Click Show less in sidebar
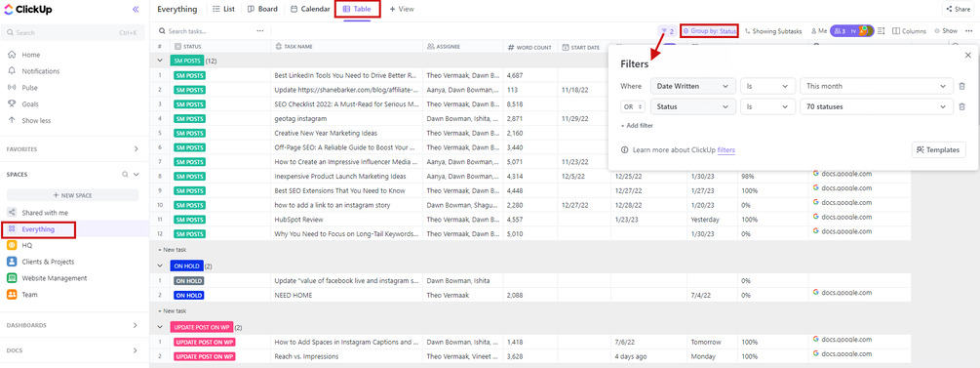Screen dimensions: 980x368 click(x=36, y=120)
